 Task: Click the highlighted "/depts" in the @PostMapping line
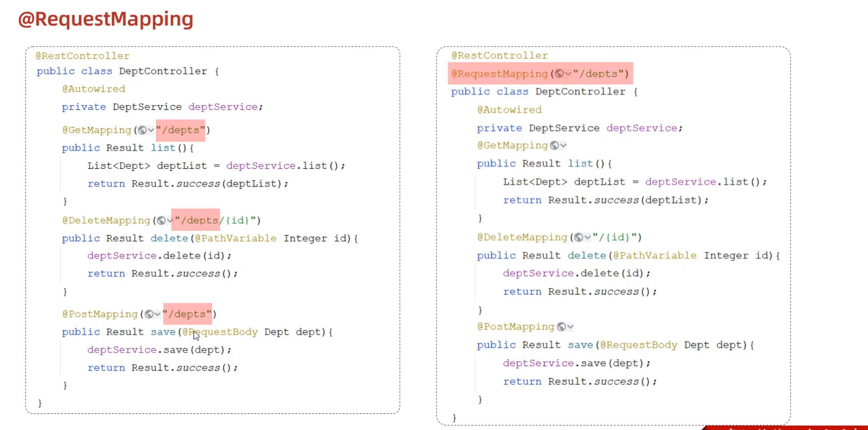188,314
